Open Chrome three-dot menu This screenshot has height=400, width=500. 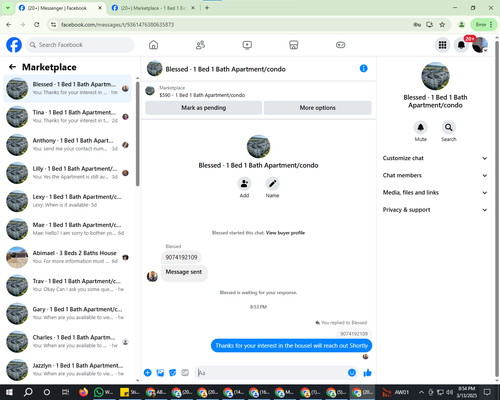491,24
